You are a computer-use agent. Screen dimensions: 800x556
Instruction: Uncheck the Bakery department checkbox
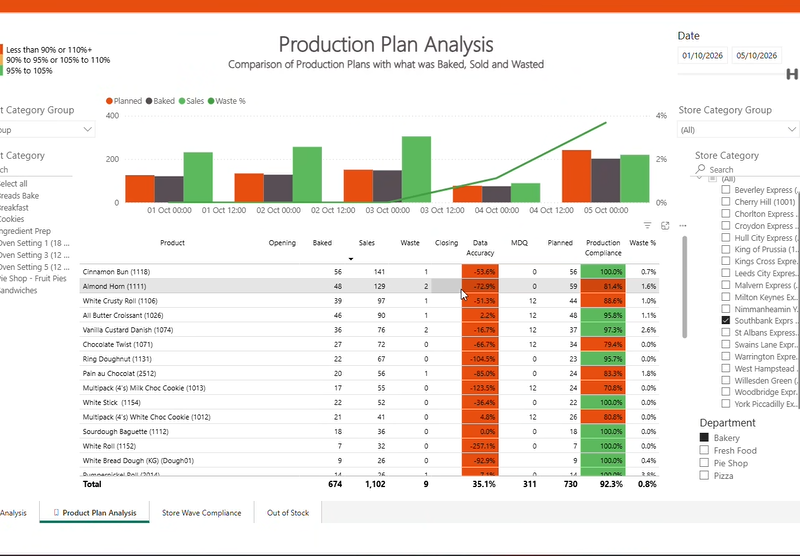tap(704, 437)
